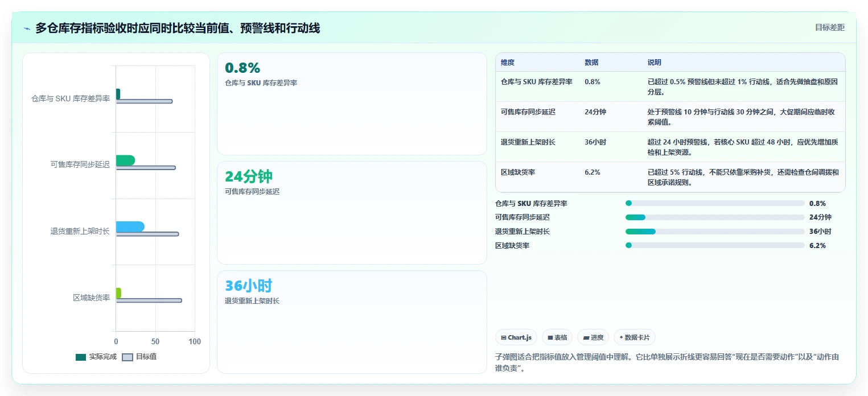Select the 表格 chip
This screenshot has width=868, height=396.
pyautogui.click(x=557, y=337)
